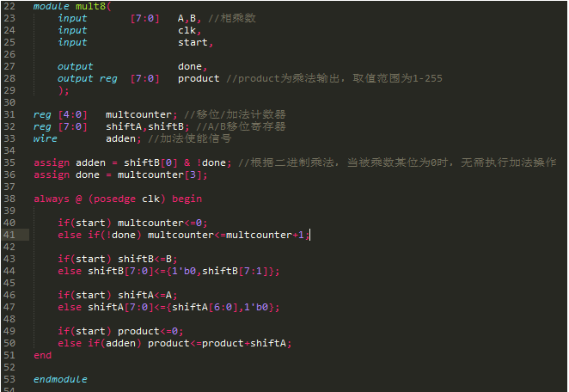Click the assign keyword on the done line
The image size is (569, 392).
[x=52, y=175]
